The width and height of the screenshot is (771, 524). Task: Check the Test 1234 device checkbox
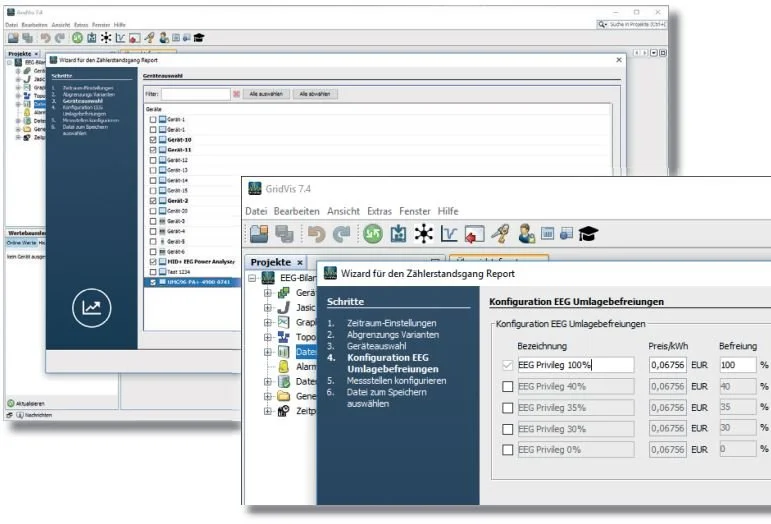(x=153, y=272)
